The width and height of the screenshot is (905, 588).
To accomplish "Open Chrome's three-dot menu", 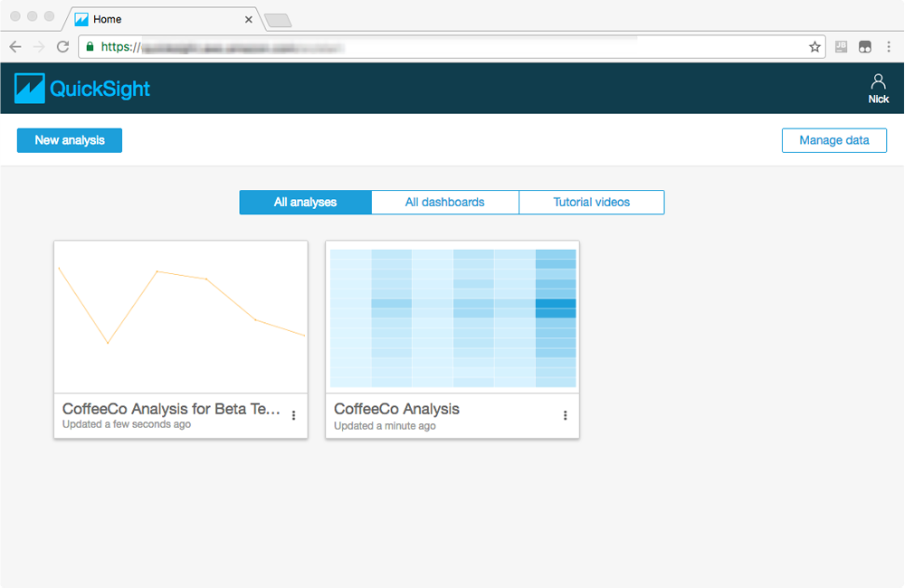I will tap(889, 47).
